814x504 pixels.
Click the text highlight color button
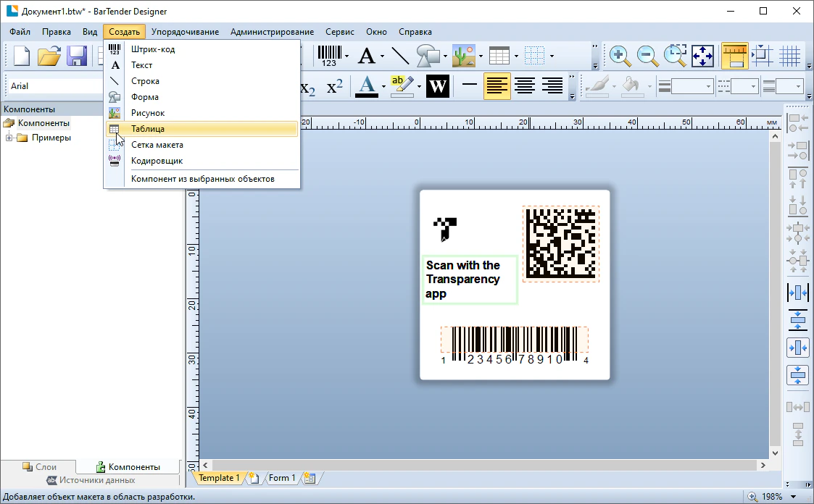click(x=401, y=85)
